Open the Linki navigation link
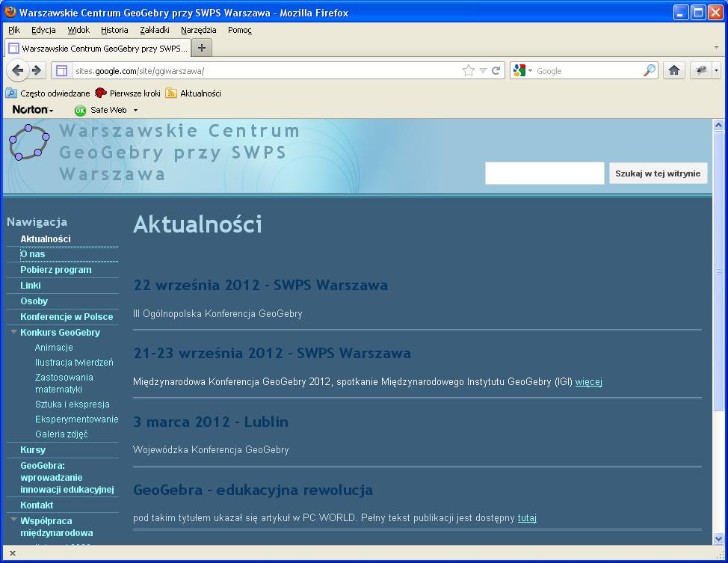This screenshot has width=728, height=563. (31, 286)
